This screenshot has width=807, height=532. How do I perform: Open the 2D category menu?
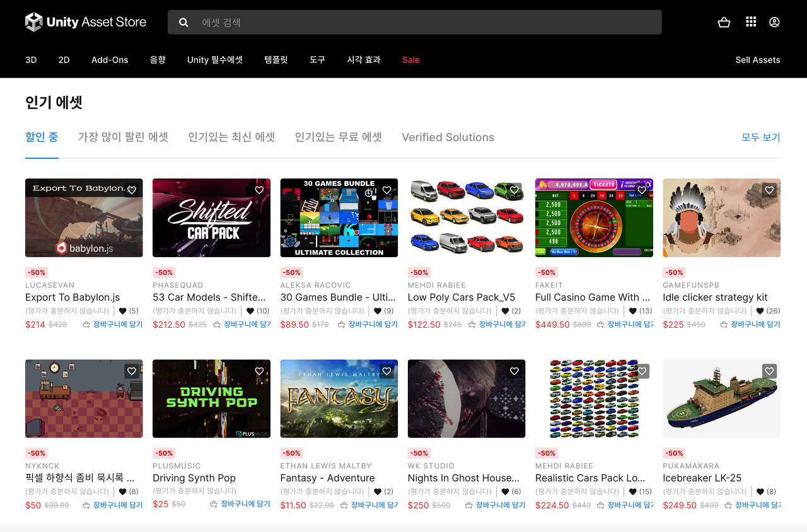tap(64, 60)
